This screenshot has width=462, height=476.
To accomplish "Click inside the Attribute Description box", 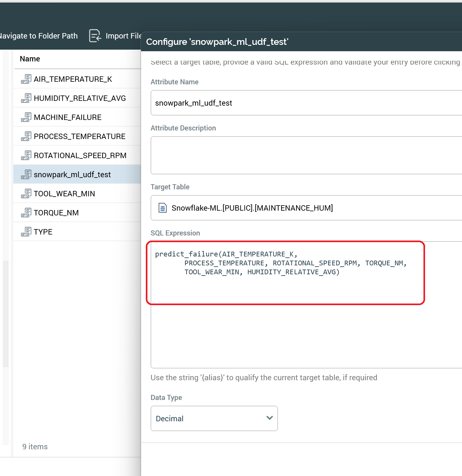I will click(x=306, y=155).
